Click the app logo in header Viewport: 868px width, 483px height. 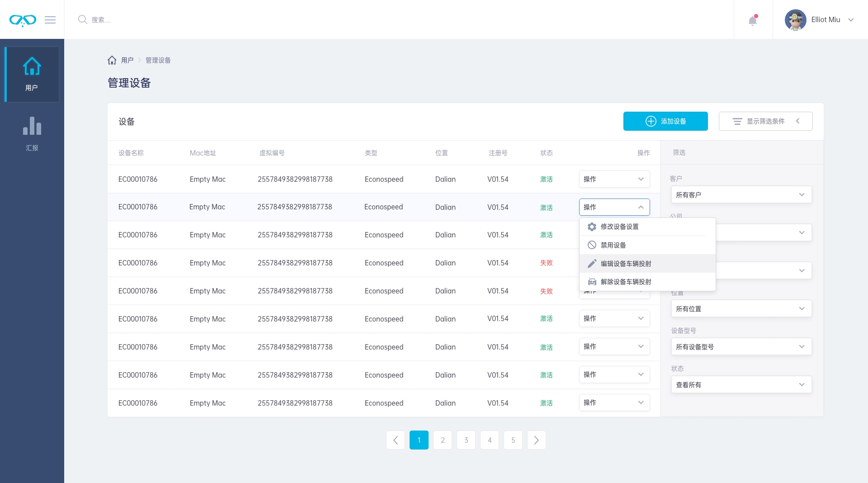[x=23, y=20]
